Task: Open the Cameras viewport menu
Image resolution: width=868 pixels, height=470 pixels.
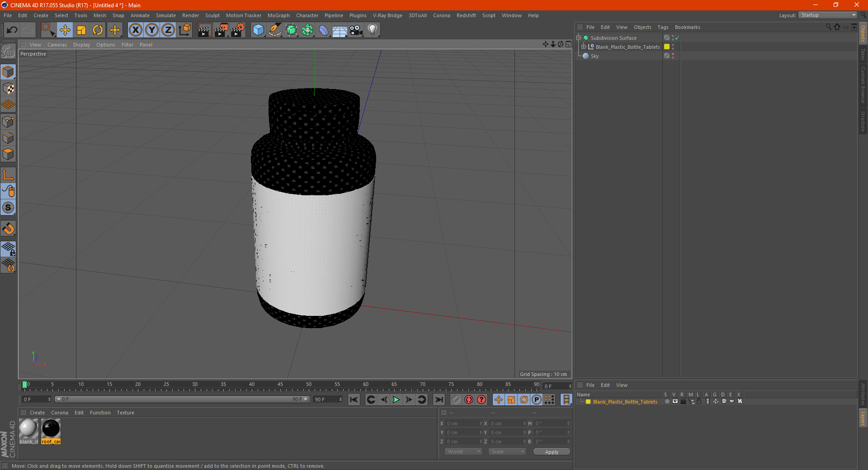Action: point(57,45)
